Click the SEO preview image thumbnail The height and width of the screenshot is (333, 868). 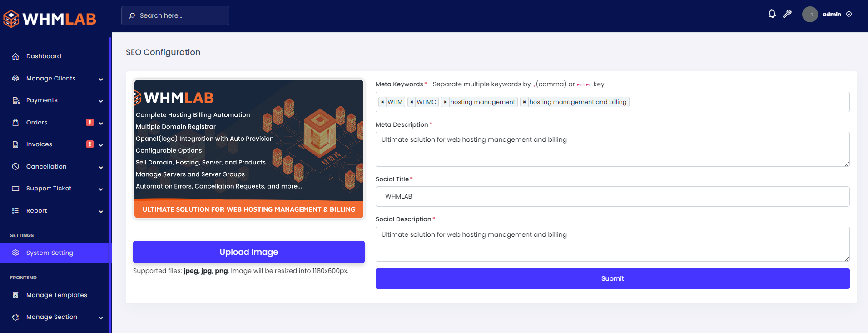(248, 149)
